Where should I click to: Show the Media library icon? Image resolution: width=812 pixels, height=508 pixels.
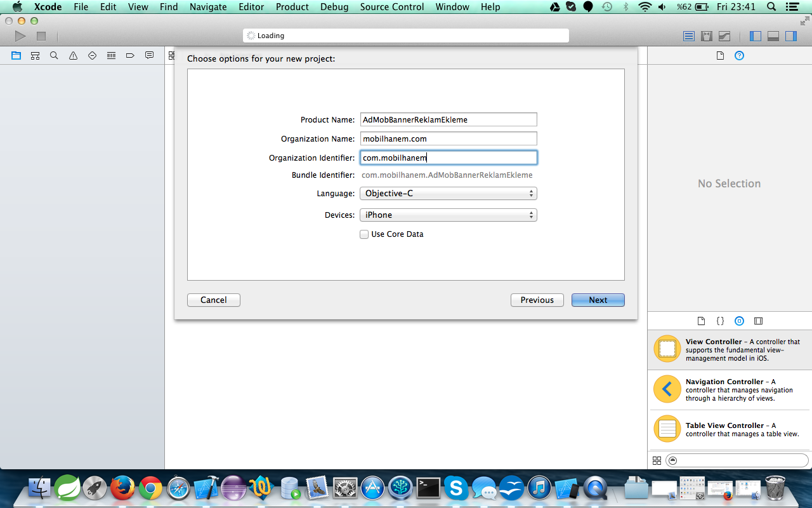[758, 321]
